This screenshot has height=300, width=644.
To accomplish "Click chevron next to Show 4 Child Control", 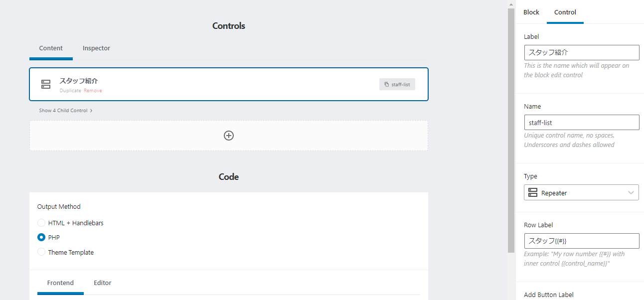I will click(91, 111).
